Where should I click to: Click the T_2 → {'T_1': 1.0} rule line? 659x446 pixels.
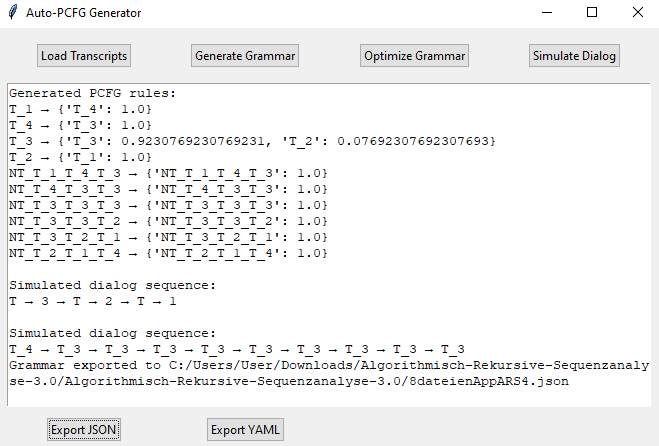[x=80, y=157]
